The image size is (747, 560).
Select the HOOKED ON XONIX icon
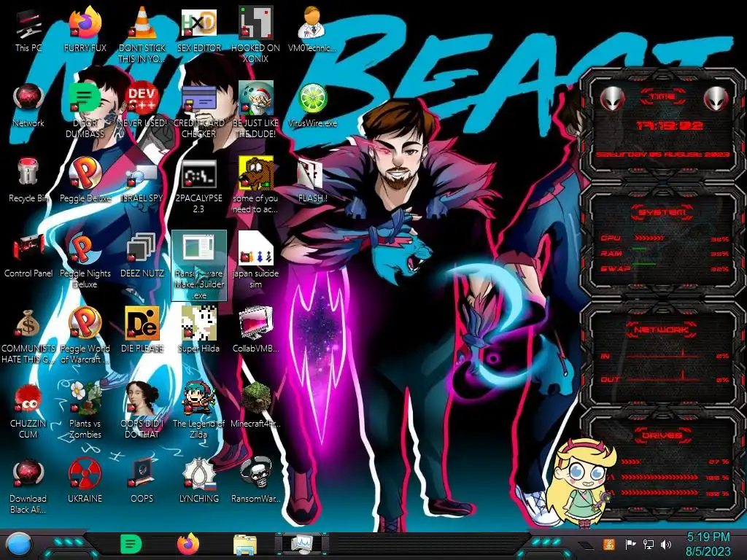pyautogui.click(x=256, y=23)
